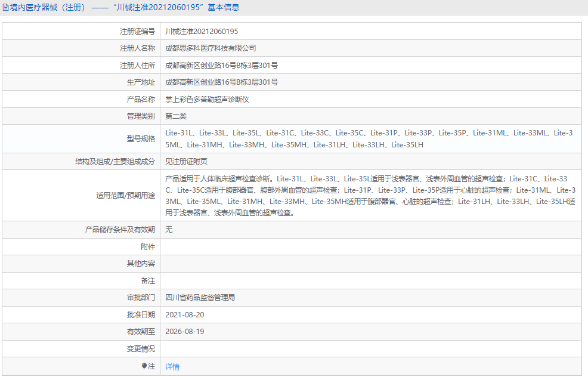Click the document icon before 境内医疗器械
Image resolution: width=588 pixels, height=377 pixels.
point(5,7)
